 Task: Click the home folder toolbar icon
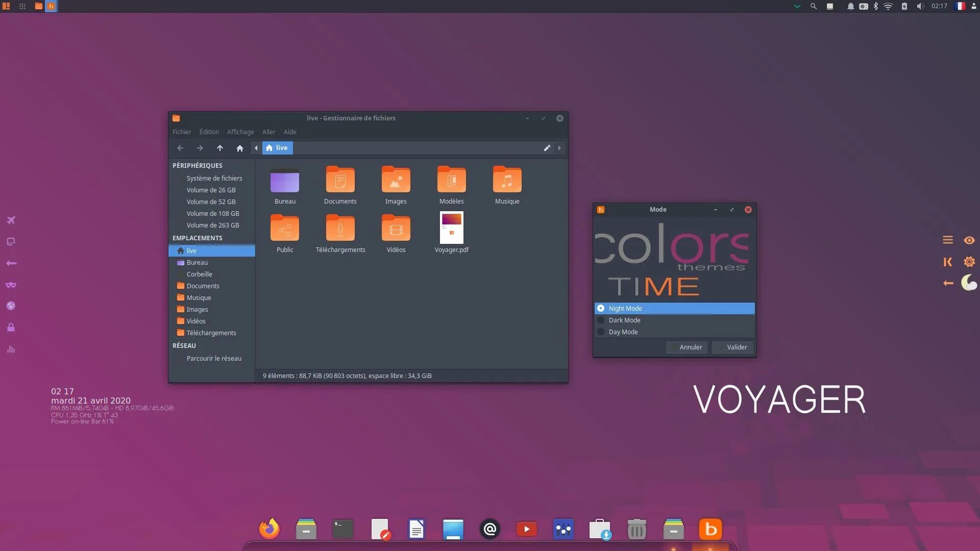pyautogui.click(x=240, y=148)
